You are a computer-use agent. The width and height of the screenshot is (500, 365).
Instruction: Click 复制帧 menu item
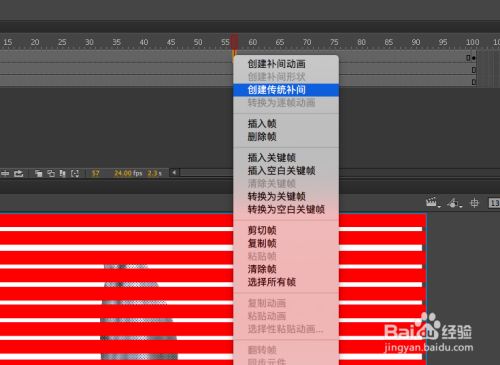pos(286,243)
